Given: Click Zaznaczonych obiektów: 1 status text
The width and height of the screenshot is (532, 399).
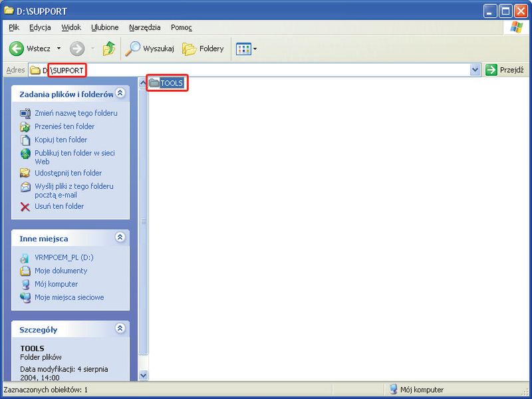Looking at the screenshot, I should click(x=45, y=390).
